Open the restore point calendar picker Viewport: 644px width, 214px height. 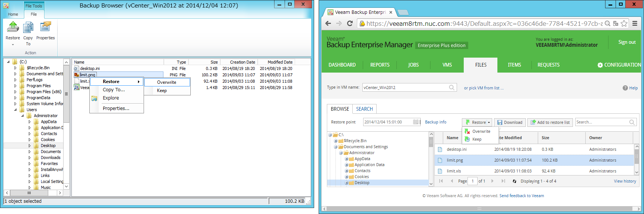[x=416, y=122]
